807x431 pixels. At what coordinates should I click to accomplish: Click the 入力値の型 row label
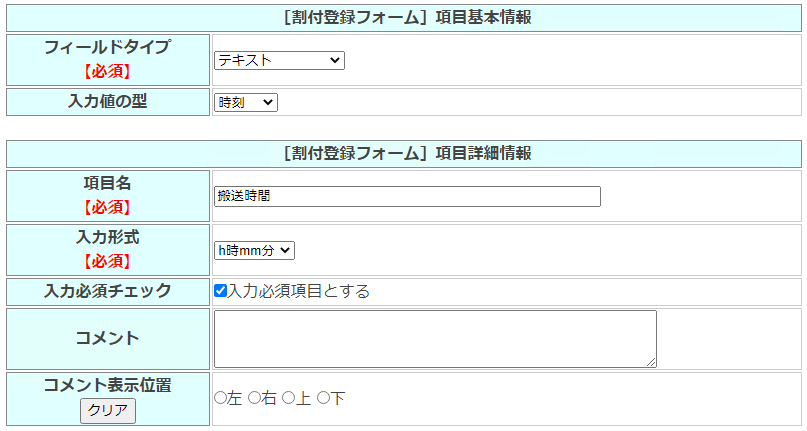click(107, 101)
